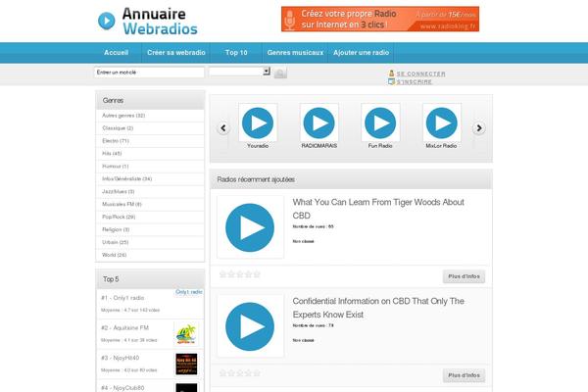588x392 pixels.
Task: Click Plus d'infos for Tiger Woods CBD
Action: pos(464,276)
